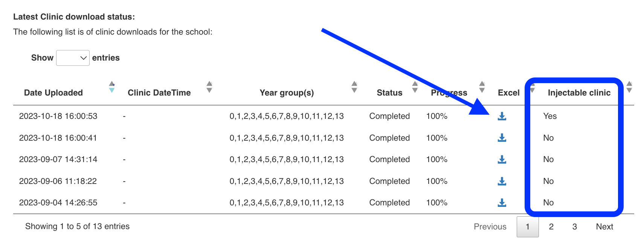
Task: Download Excel for 2023-09-04 14:26:55 upload
Action: [x=502, y=203]
